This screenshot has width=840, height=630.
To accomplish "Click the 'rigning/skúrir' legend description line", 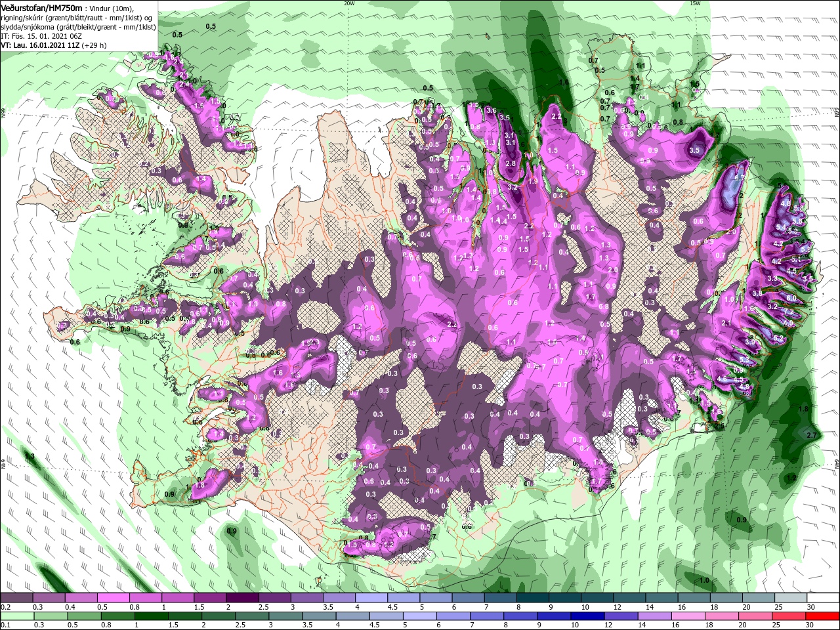I will click(77, 18).
